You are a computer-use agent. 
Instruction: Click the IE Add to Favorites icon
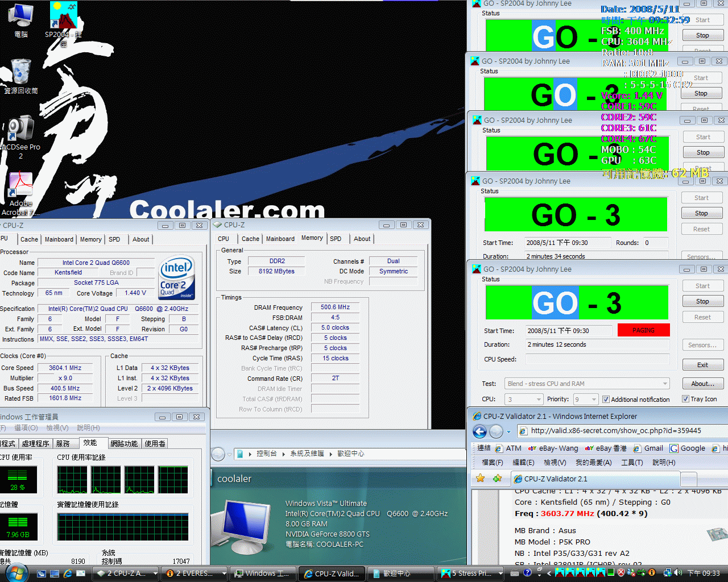[x=497, y=478]
